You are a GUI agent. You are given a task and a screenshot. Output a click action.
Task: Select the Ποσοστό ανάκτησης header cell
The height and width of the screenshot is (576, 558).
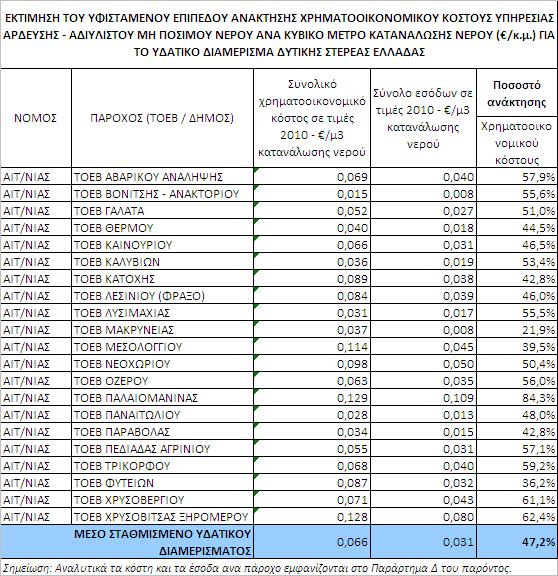(x=517, y=93)
